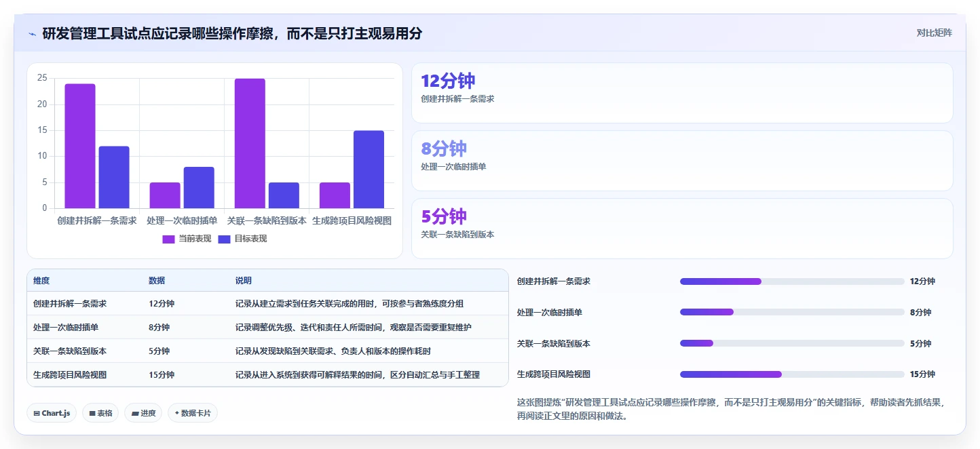Image resolution: width=980 pixels, height=449 pixels.
Task: Click the 数据卡片 tag chip
Action: coord(193,413)
